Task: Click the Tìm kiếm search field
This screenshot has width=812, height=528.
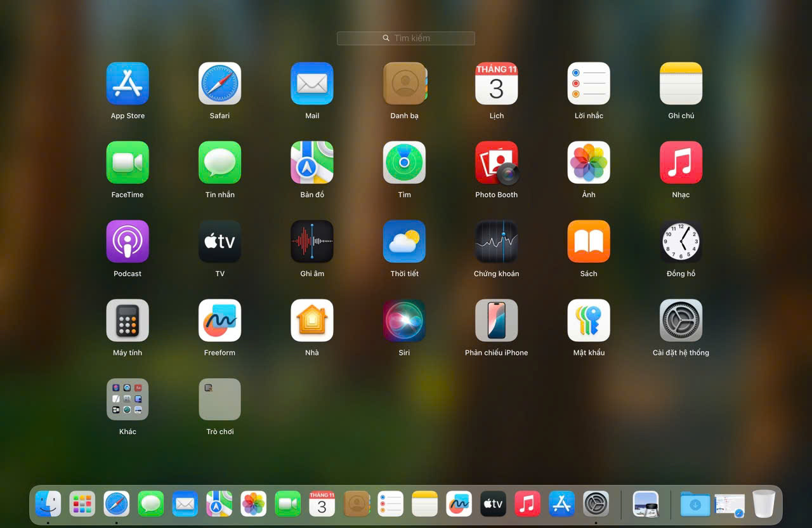Action: point(406,38)
